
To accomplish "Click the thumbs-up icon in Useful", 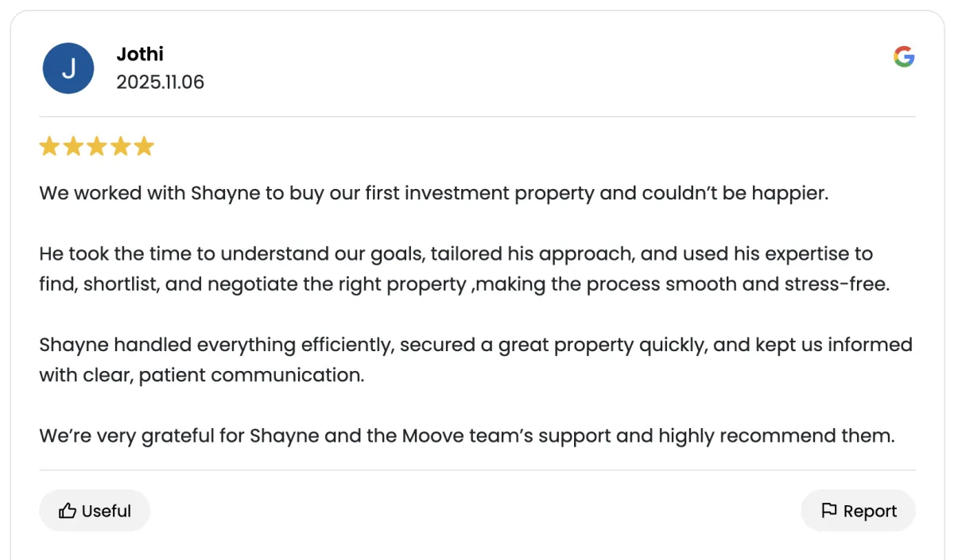I will click(68, 511).
